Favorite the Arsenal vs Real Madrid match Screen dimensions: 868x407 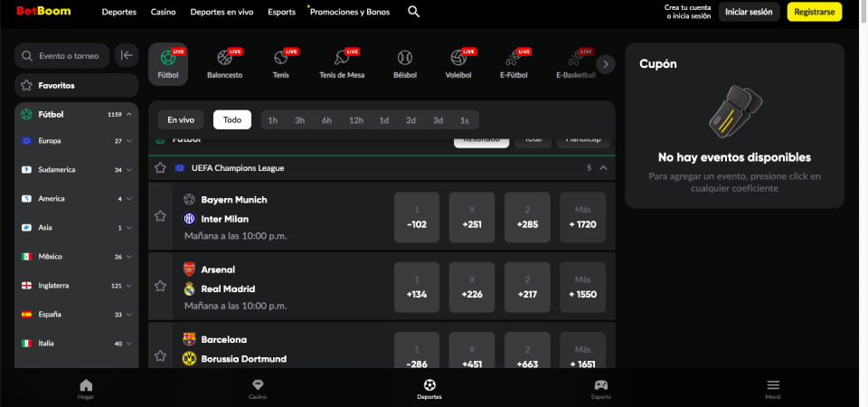(x=161, y=286)
